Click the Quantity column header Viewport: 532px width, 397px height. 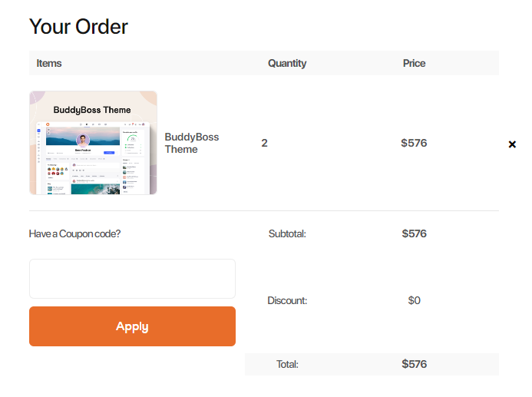pos(287,63)
